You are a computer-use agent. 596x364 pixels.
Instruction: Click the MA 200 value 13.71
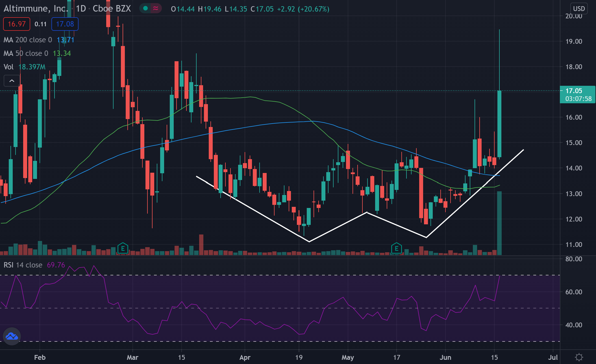pos(65,40)
